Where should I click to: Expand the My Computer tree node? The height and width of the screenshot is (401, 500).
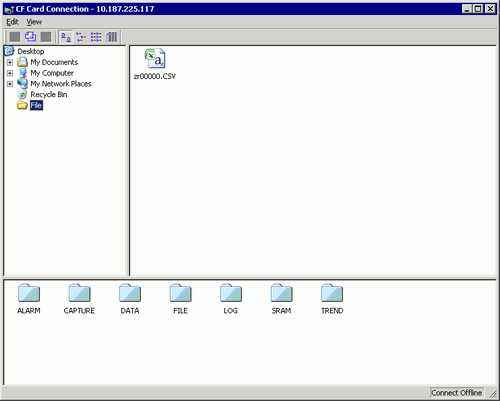10,73
